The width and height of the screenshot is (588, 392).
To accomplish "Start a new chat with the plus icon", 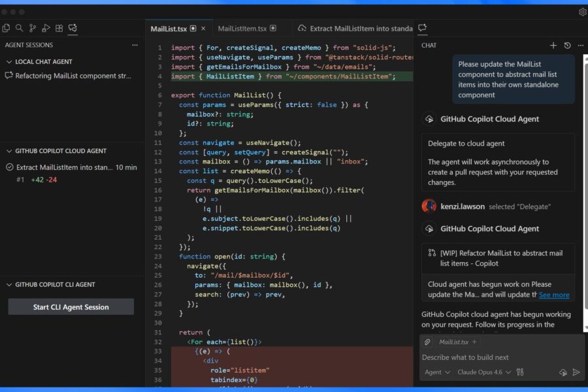I will click(x=554, y=45).
